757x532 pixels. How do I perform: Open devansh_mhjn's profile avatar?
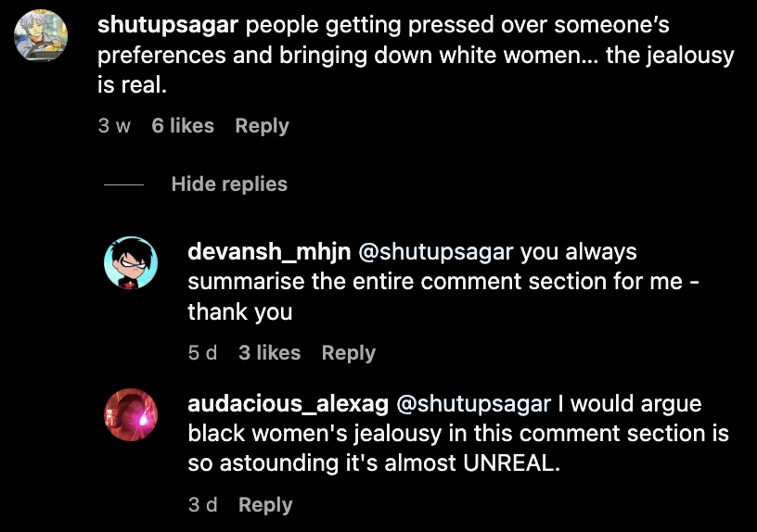131,263
